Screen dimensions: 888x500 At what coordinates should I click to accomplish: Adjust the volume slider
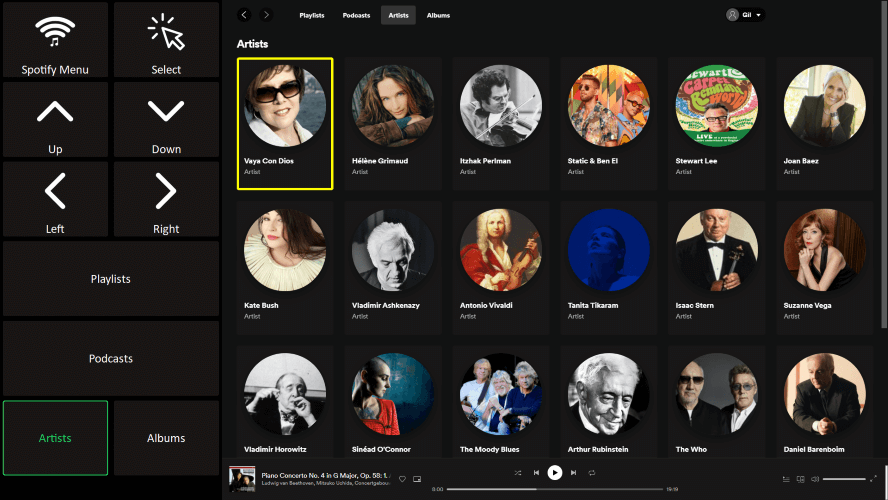coord(843,479)
